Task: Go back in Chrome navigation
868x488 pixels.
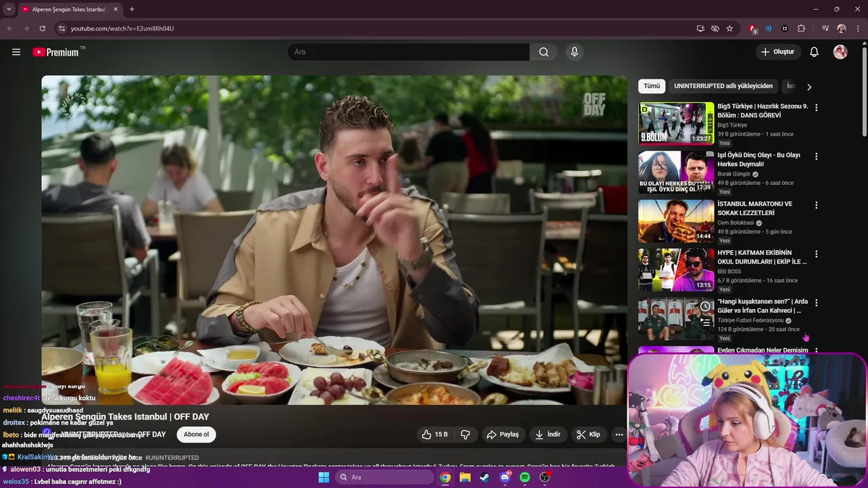Action: [9, 28]
